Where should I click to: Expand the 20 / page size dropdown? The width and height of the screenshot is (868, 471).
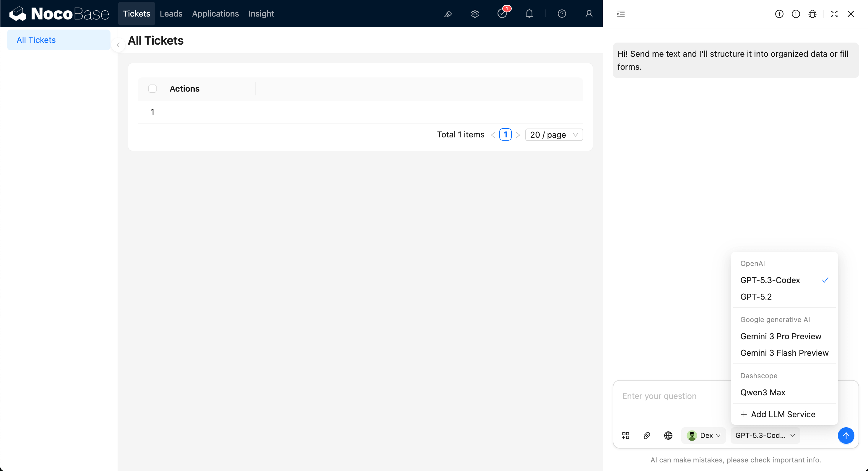click(554, 135)
